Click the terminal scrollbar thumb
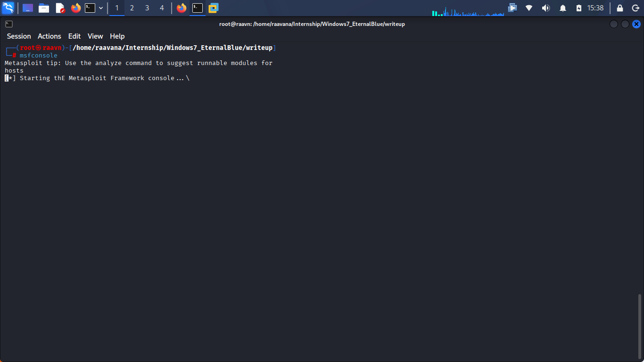The image size is (644, 362). coord(640,326)
